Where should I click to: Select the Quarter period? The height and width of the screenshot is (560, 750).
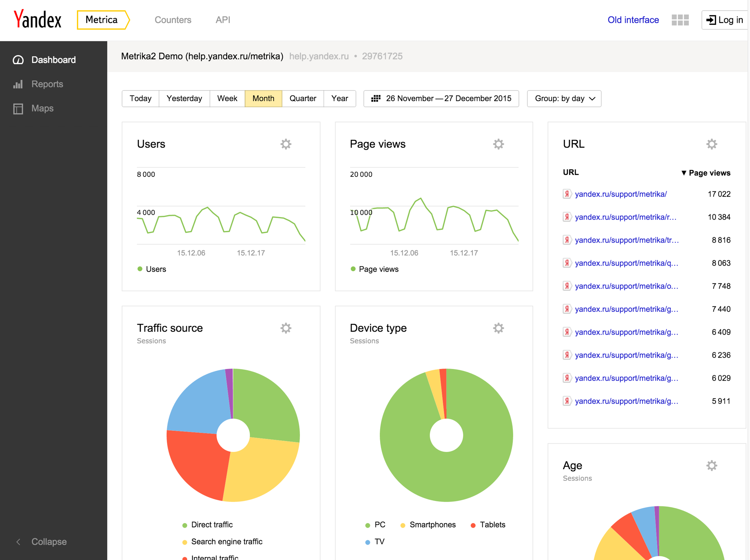[x=303, y=98]
